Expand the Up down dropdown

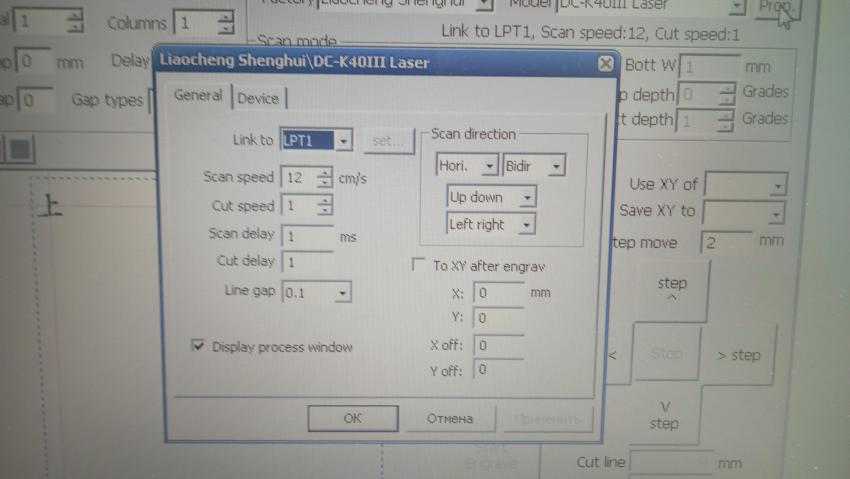pos(527,198)
